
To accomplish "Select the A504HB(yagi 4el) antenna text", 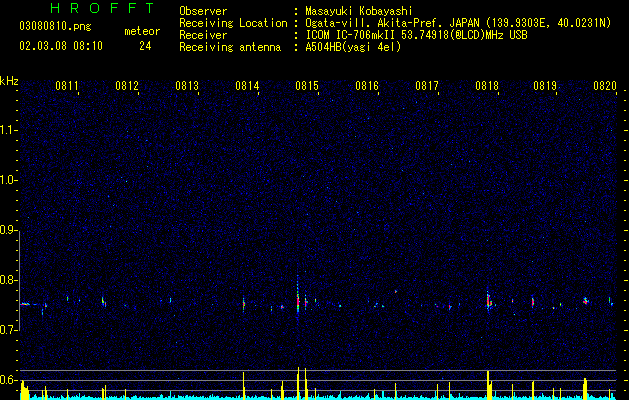I will pyautogui.click(x=353, y=47).
